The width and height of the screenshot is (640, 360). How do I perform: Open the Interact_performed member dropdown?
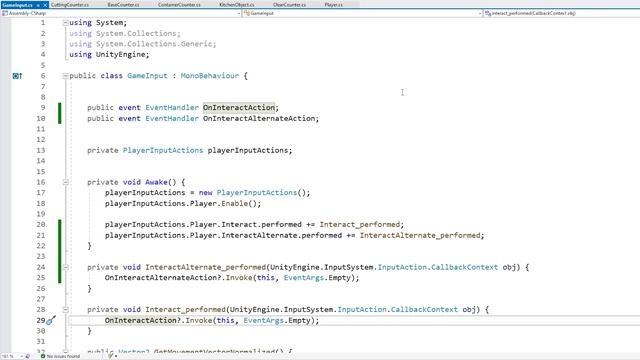pos(562,13)
